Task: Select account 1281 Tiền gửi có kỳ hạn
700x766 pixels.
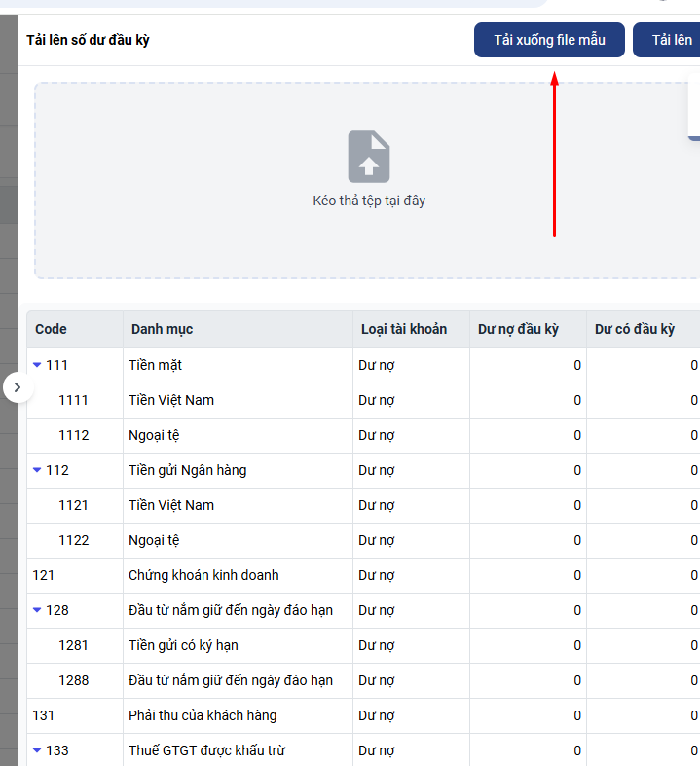Action: [x=183, y=645]
